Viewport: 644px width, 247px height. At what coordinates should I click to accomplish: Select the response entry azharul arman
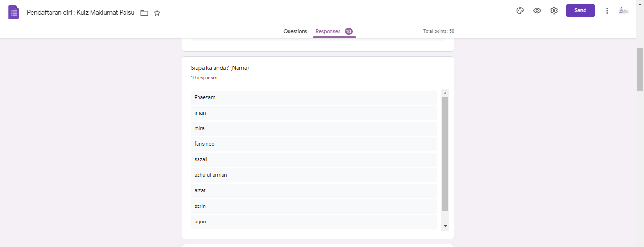pyautogui.click(x=314, y=175)
